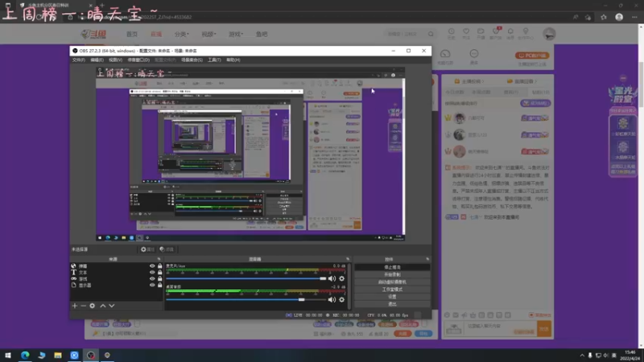The image size is (644, 362).
Task: Click the Douyu search magnifier icon
Action: coord(431,34)
